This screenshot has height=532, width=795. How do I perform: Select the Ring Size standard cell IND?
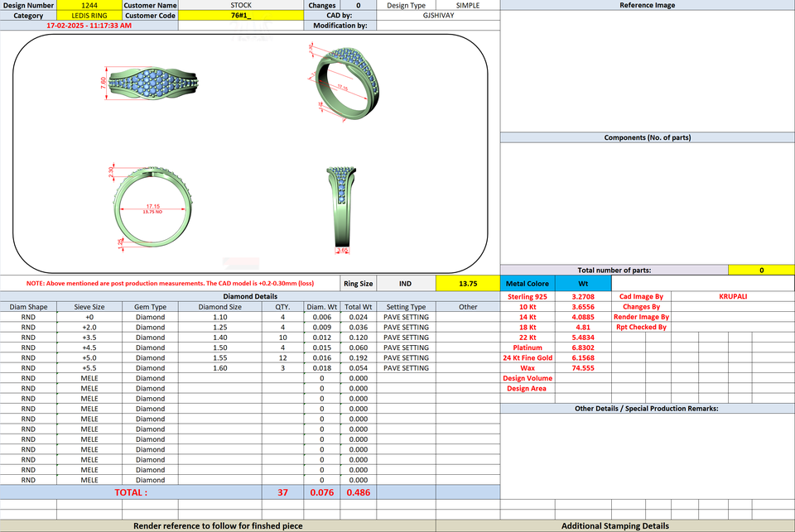[x=405, y=283]
